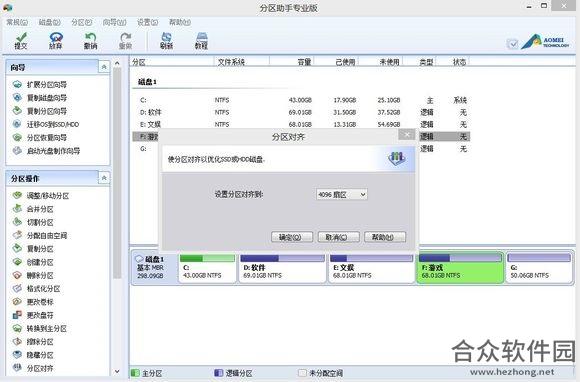
Task: Launch 扩展分区向导 from the wizard list
Action: pyautogui.click(x=40, y=85)
